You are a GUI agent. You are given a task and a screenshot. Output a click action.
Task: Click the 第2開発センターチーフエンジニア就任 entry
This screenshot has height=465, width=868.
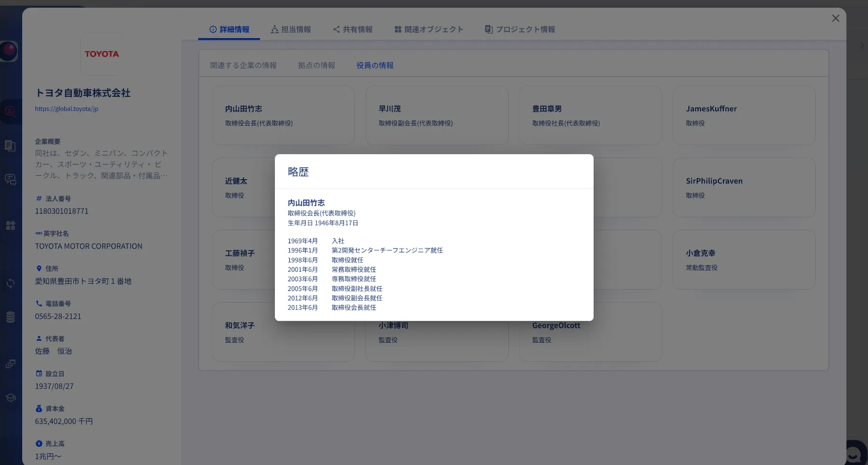(387, 251)
